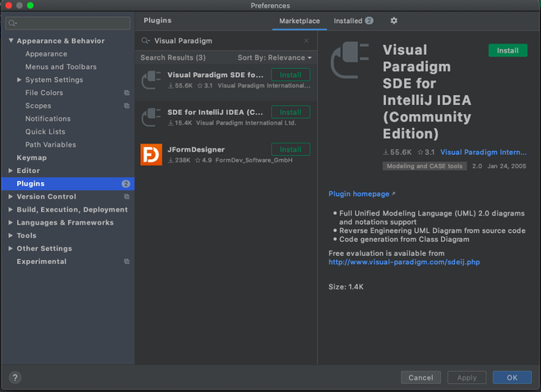Open the Sort By Relevance dropdown

[x=275, y=58]
